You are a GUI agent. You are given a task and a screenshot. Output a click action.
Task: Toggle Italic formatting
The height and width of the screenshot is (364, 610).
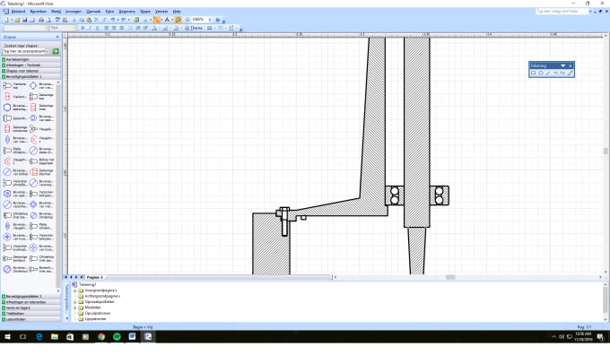pyautogui.click(x=91, y=28)
